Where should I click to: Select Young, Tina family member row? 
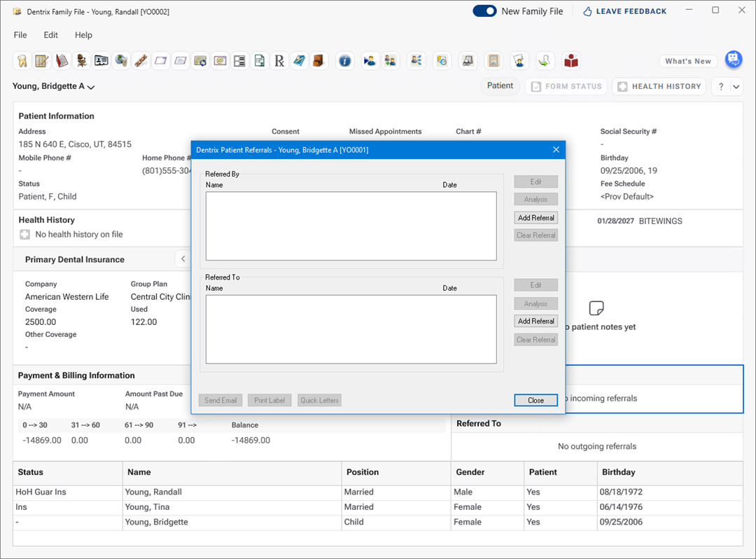[378, 507]
